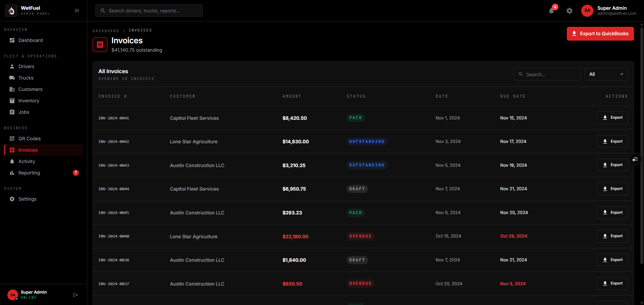Open the floating customization panel icon
Screen dimensions: 644x305
[x=635, y=159]
